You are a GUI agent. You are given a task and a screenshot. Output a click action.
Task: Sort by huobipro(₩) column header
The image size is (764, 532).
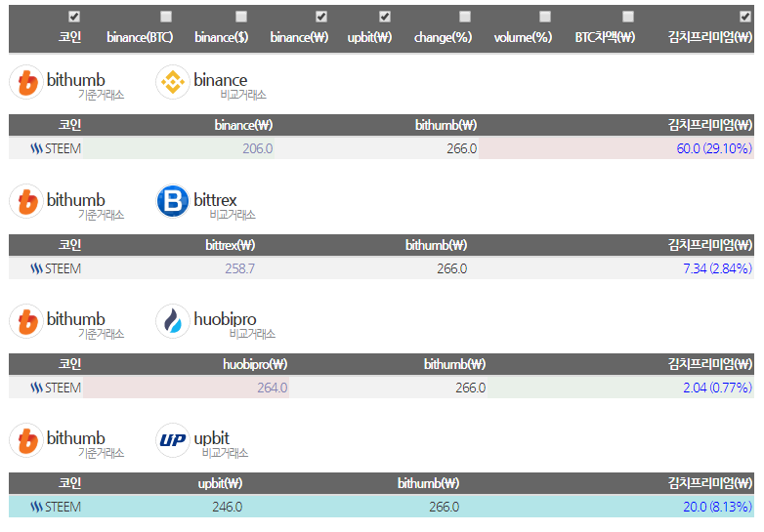[255, 364]
